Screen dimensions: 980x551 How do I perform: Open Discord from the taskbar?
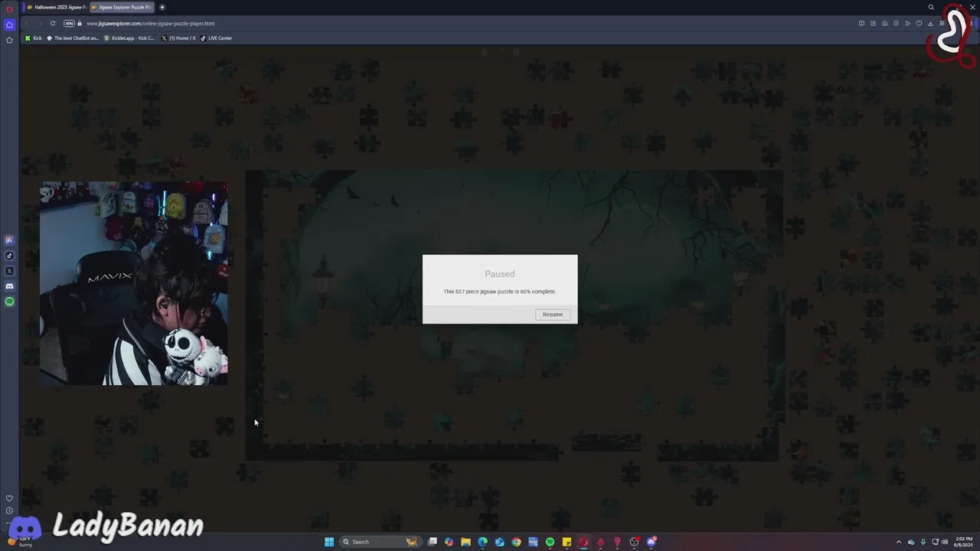click(x=651, y=542)
